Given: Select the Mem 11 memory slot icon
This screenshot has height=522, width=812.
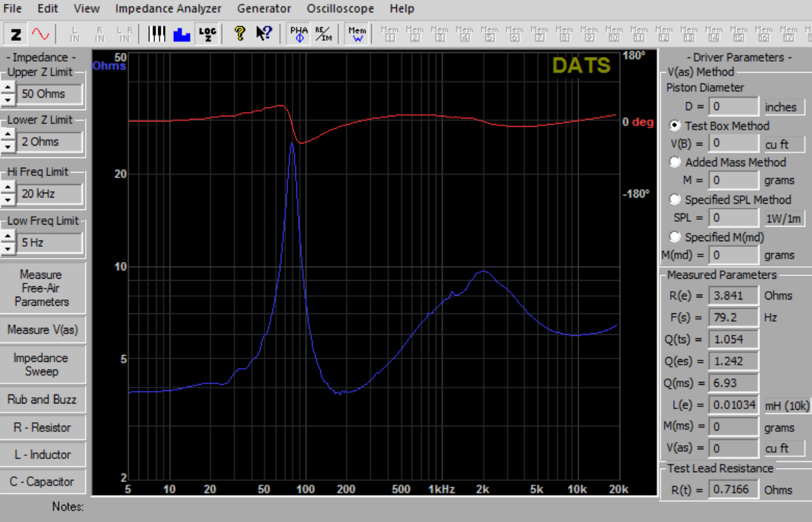Looking at the screenshot, I should 639,34.
